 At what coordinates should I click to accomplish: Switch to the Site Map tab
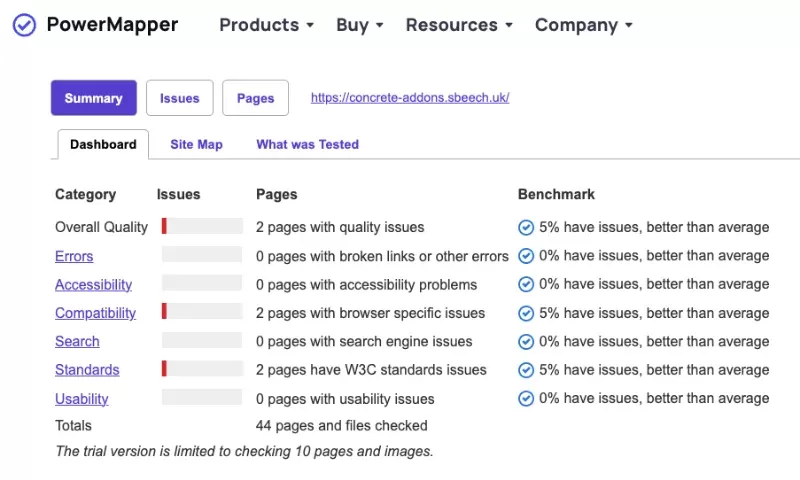coord(196,144)
